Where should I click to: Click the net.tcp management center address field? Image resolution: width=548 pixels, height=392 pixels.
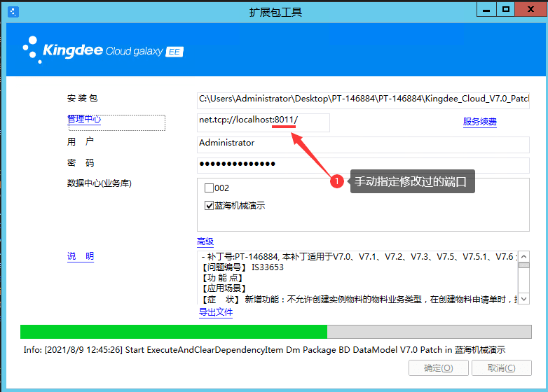point(263,122)
